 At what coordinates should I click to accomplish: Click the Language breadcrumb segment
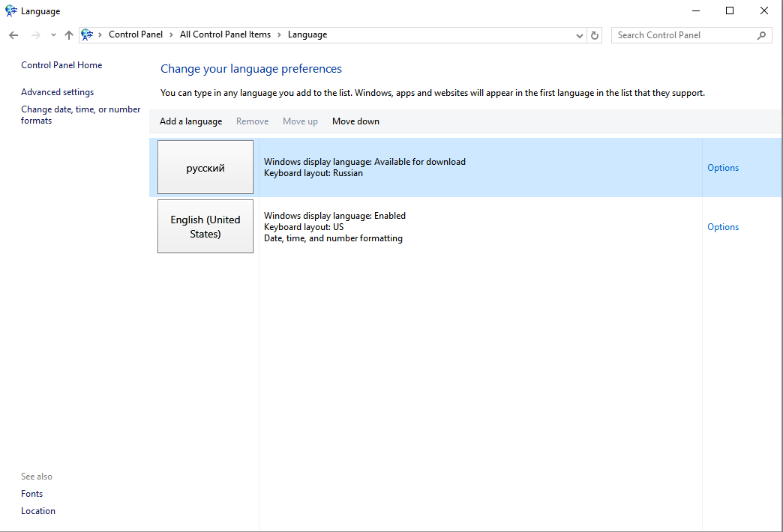pos(307,34)
